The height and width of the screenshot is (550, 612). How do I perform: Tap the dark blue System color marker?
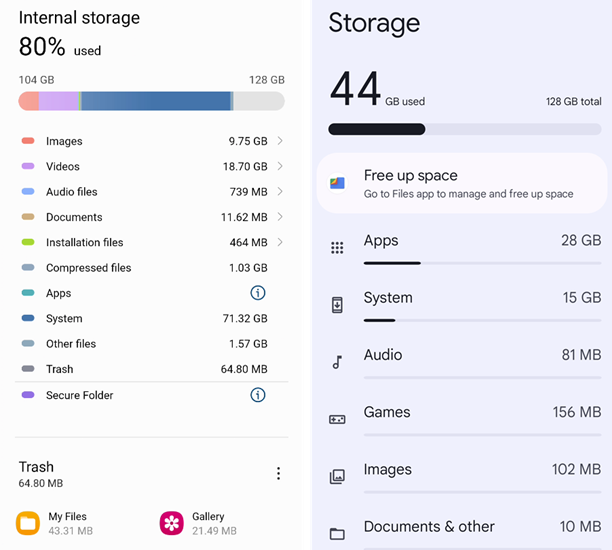(28, 318)
